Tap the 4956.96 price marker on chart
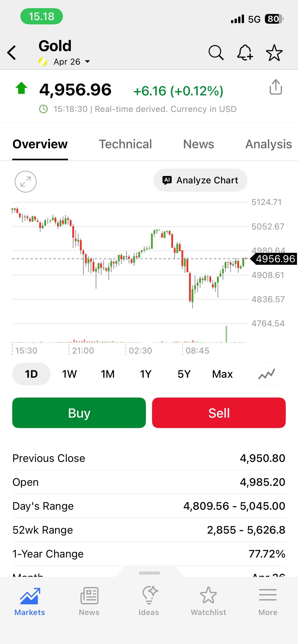Screen dimensions: 298x644 [275, 259]
